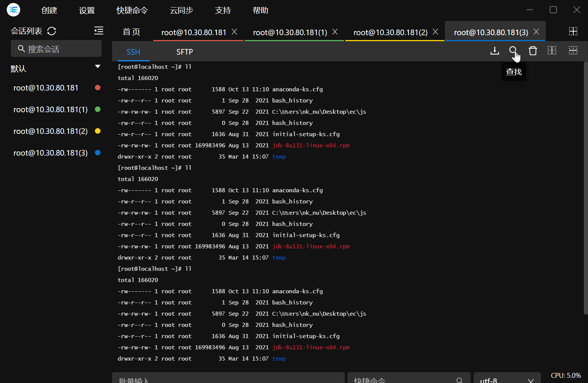
Task: Open session root@10.30.80.181(1) in sidebar
Action: [50, 109]
